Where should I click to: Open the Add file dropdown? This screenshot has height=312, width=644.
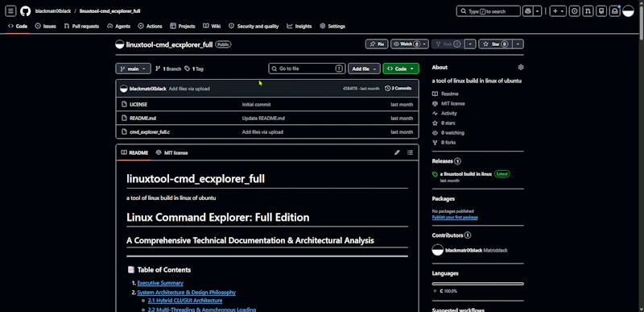pos(365,69)
